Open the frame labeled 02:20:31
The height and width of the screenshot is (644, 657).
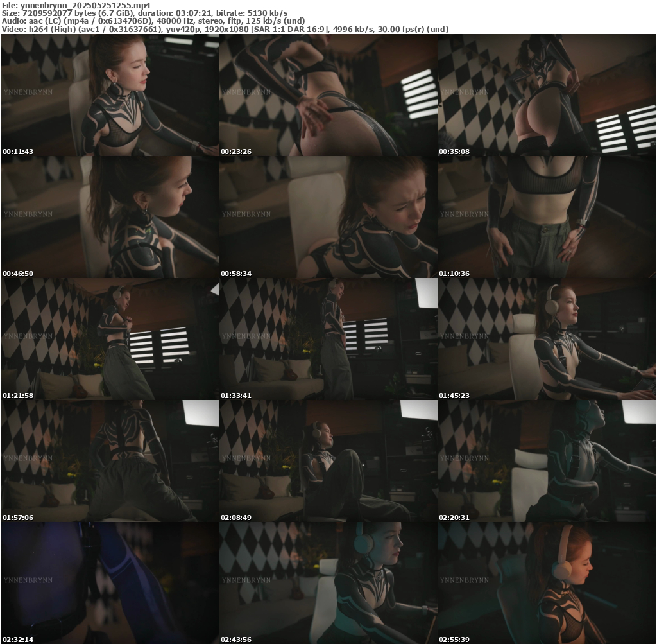pos(546,461)
